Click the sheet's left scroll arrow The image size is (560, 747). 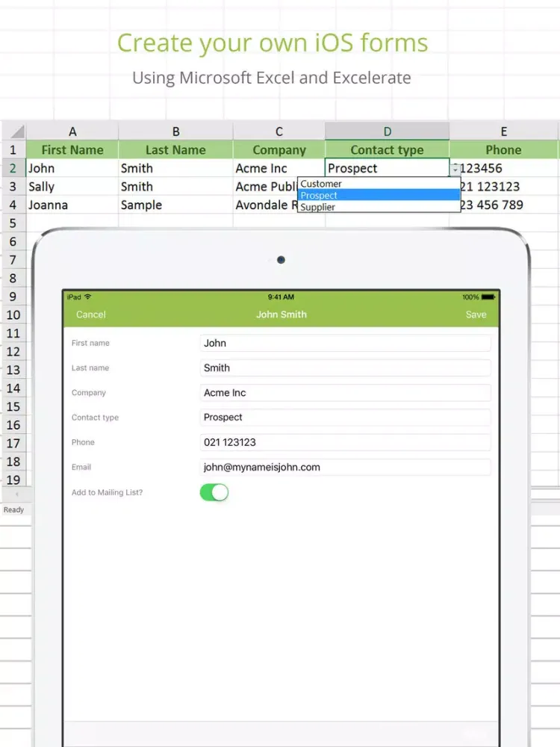[16, 495]
